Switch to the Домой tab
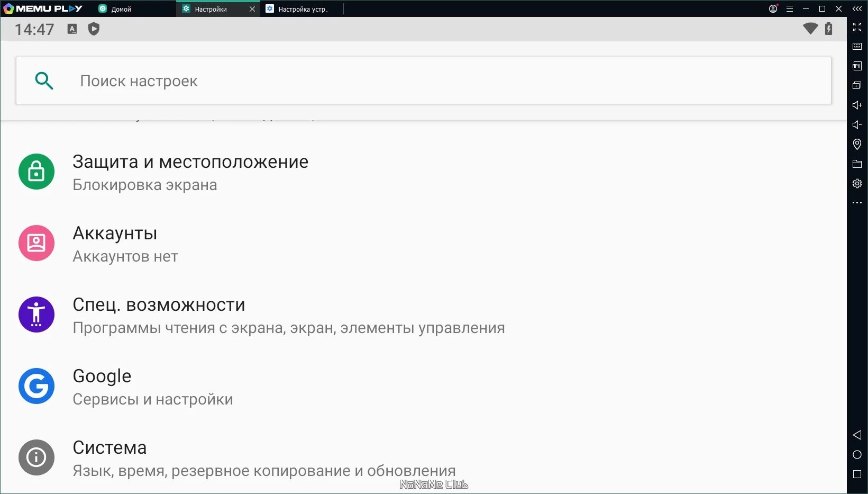This screenshot has width=868, height=494. 134,9
